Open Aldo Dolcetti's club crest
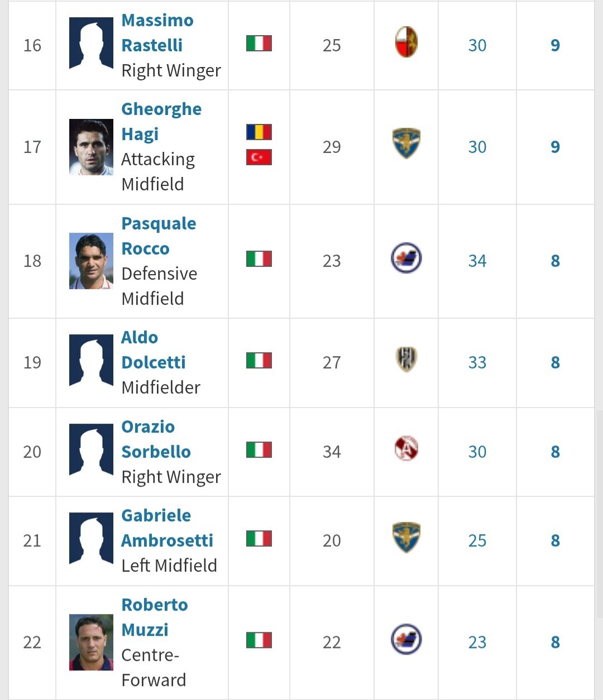The image size is (603, 700). pos(406,359)
